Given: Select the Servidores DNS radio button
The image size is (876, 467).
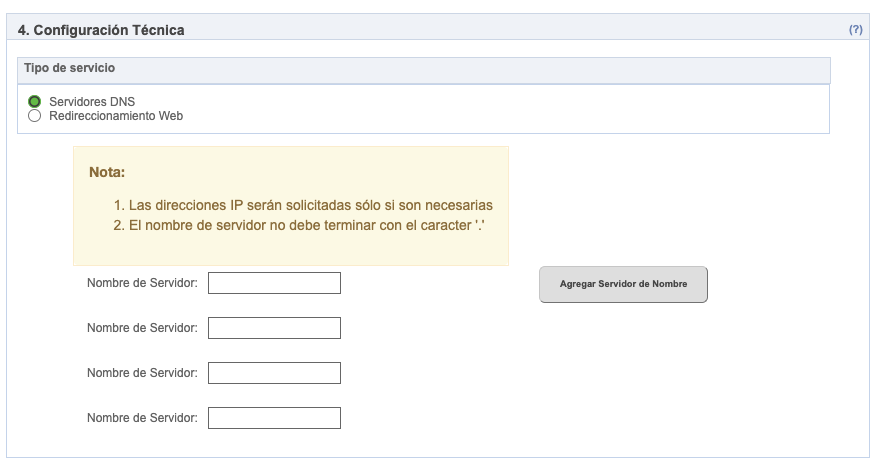Looking at the screenshot, I should pos(35,102).
